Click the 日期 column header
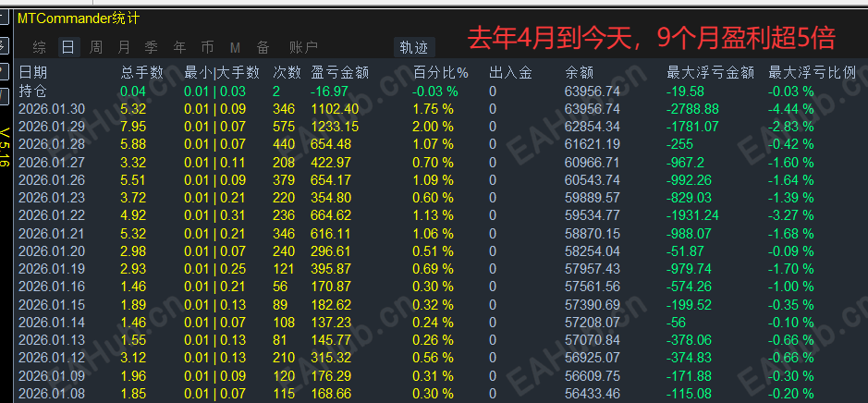The height and width of the screenshot is (403, 868). pos(32,72)
